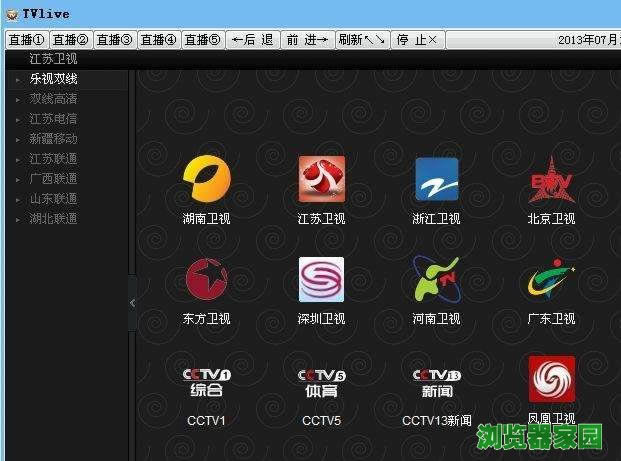Click the 停止× stop button

(418, 40)
